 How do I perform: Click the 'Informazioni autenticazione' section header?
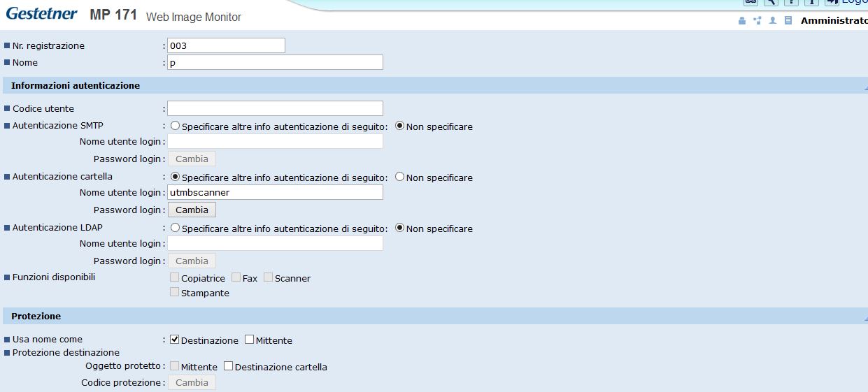pyautogui.click(x=76, y=85)
